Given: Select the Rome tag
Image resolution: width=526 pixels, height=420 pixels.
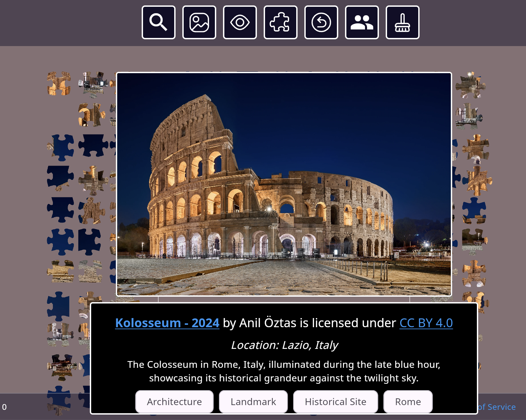Looking at the screenshot, I should [408, 402].
